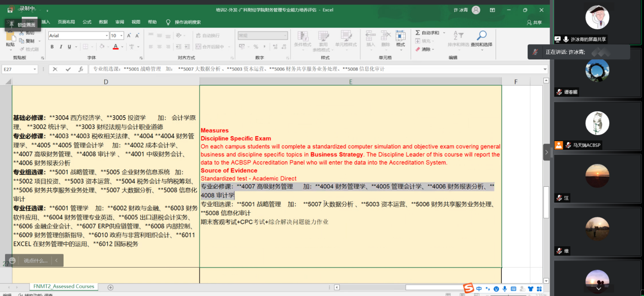Click the add new sheet plus button
Screen dimensions: 644x296
110,287
